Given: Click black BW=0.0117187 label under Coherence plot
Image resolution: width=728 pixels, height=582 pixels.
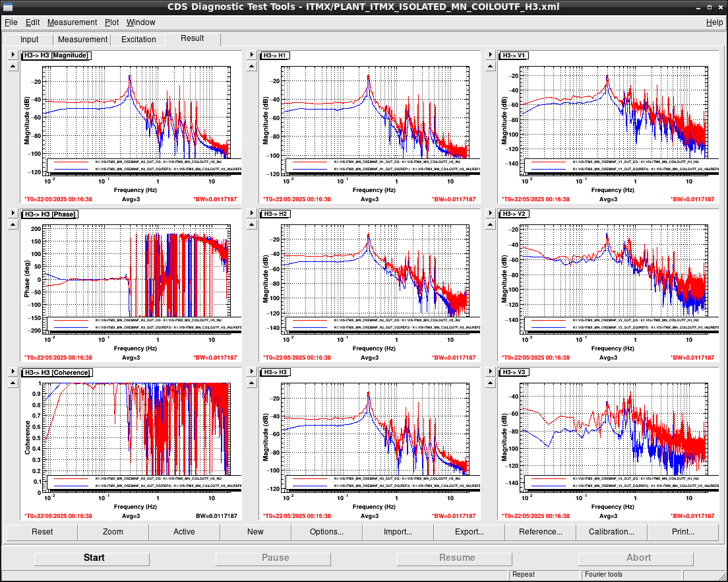Looking at the screenshot, I should click(x=216, y=516).
